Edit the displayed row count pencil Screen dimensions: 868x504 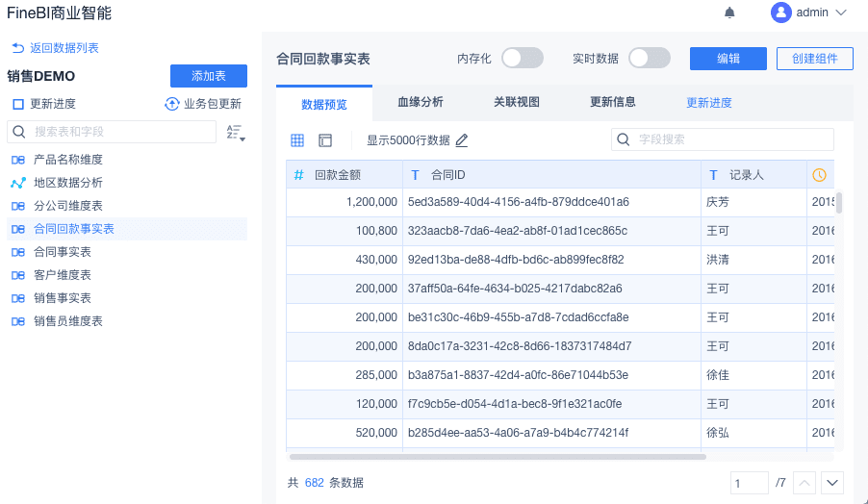coord(462,140)
